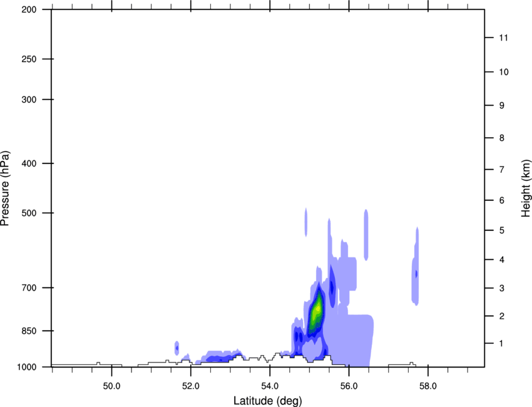This screenshot has height=407, width=532.
Task: Pick the 9 km height label
Action: [x=502, y=105]
